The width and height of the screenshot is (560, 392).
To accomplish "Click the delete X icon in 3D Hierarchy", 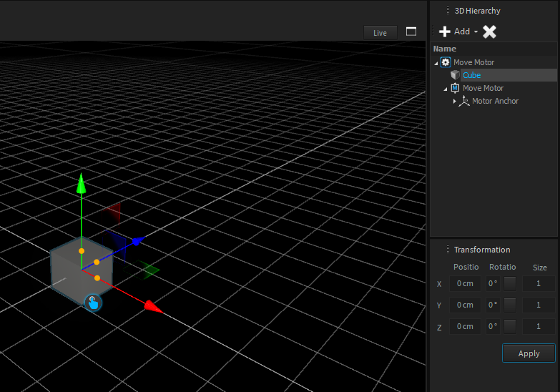I will pos(489,31).
